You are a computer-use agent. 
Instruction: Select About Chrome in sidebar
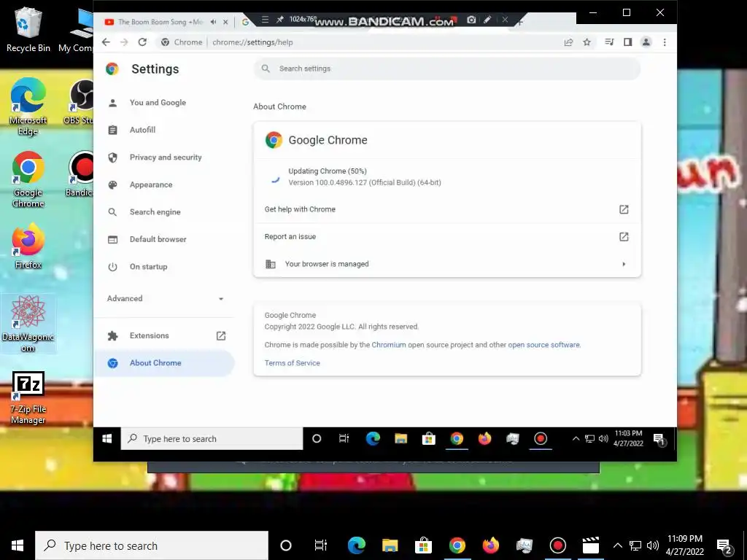pyautogui.click(x=164, y=363)
